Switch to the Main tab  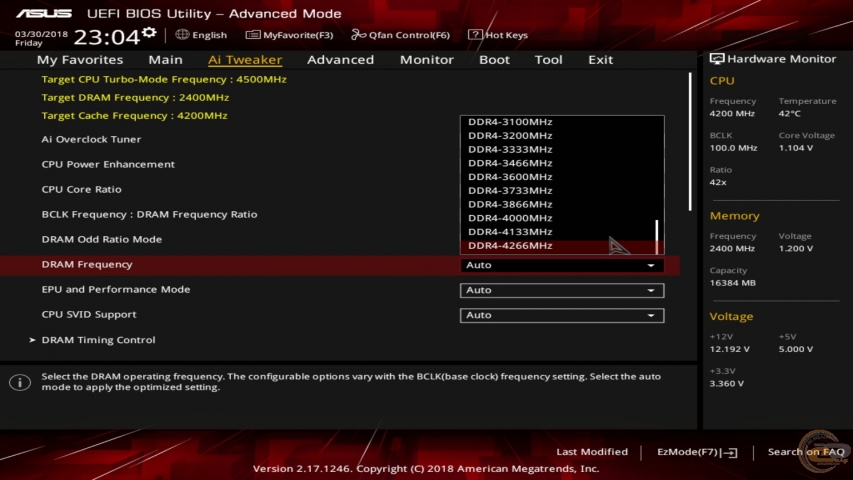click(x=165, y=60)
